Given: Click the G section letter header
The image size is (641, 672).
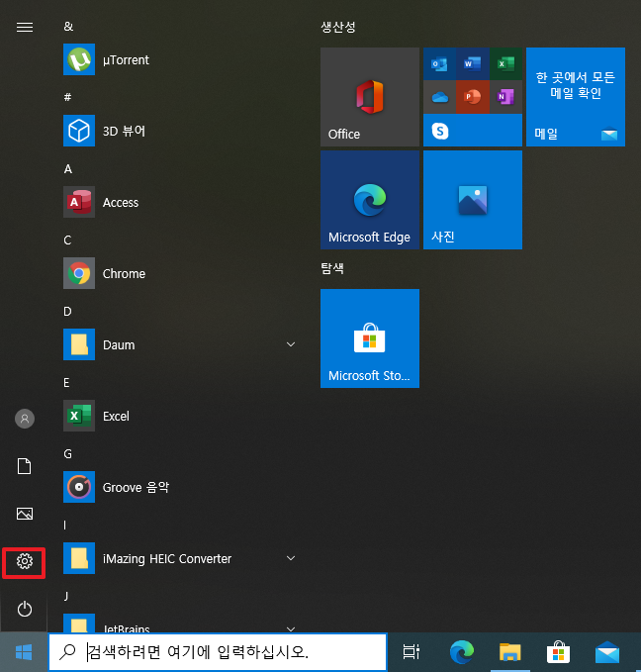Looking at the screenshot, I should tap(67, 453).
